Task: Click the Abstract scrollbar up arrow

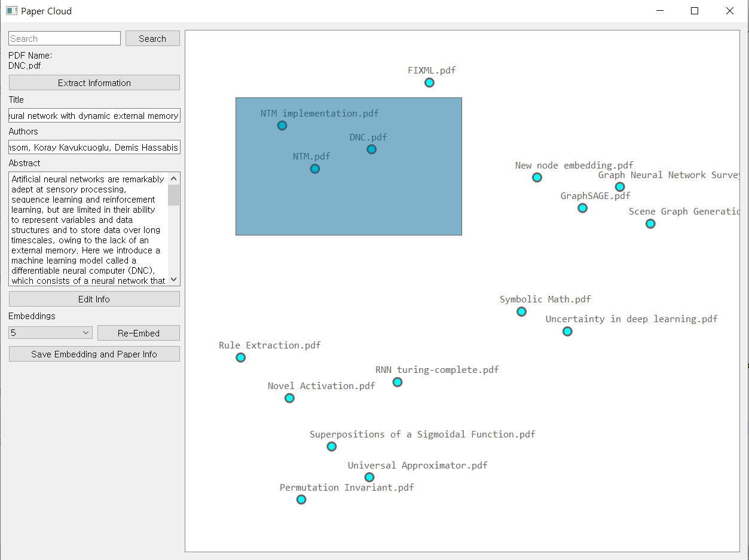Action: click(174, 178)
